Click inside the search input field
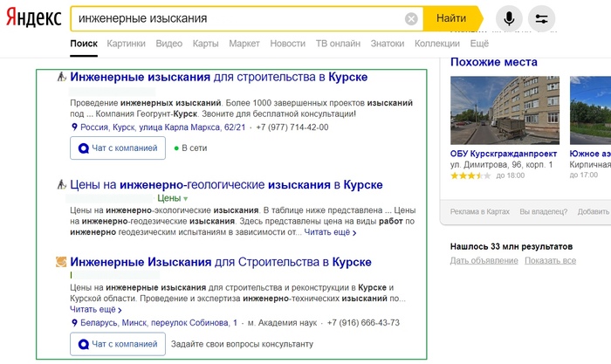611x364 pixels. (x=236, y=18)
